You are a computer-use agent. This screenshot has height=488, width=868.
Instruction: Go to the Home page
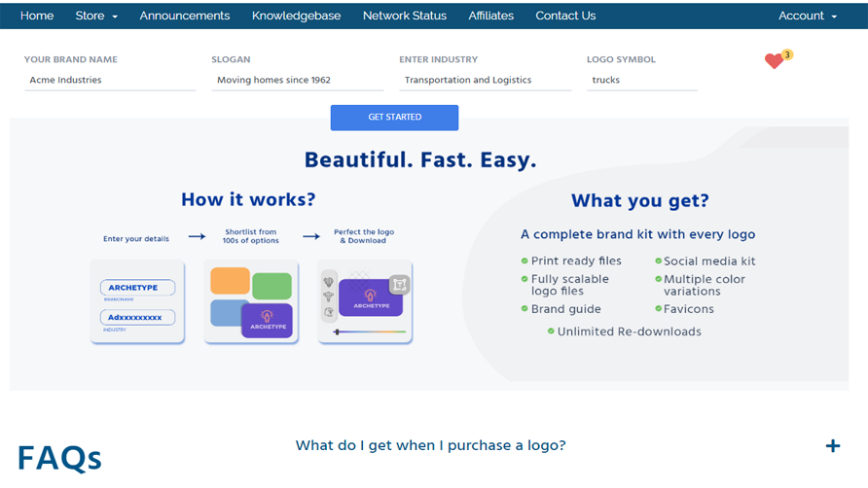click(37, 16)
